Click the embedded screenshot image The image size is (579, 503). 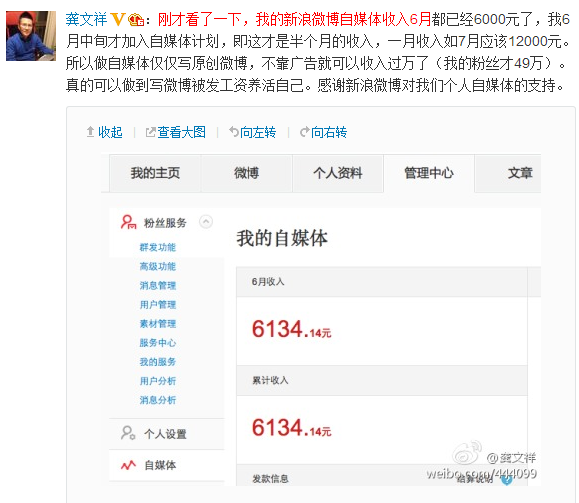[x=321, y=320]
